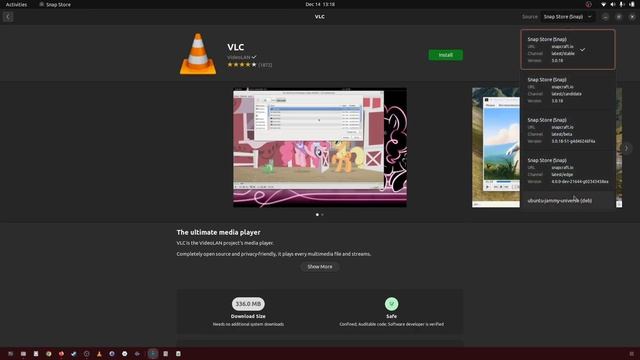Click the 'Safe' label under the shield
Viewport: 640px width, 360px height.
click(391, 316)
